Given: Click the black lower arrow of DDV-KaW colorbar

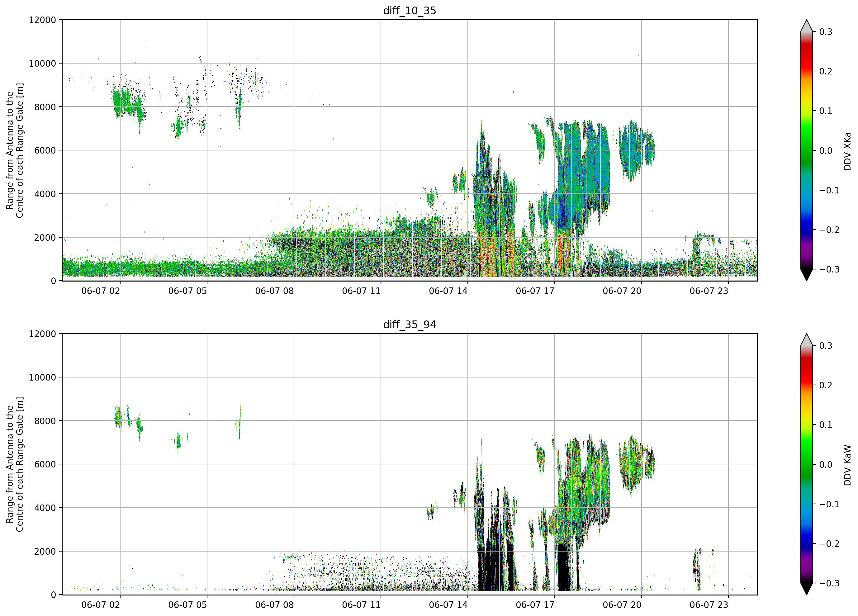Looking at the screenshot, I should coord(807,588).
